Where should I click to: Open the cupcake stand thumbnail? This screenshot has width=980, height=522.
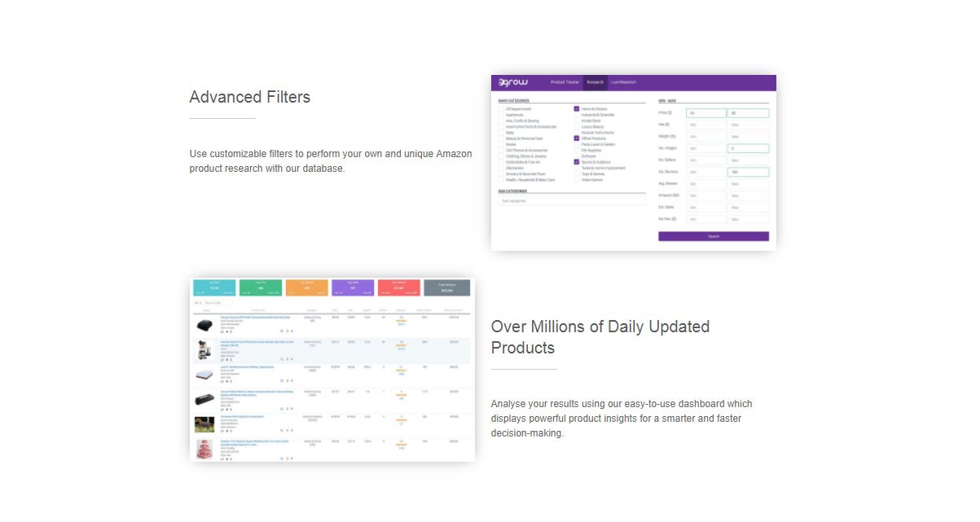(x=204, y=450)
